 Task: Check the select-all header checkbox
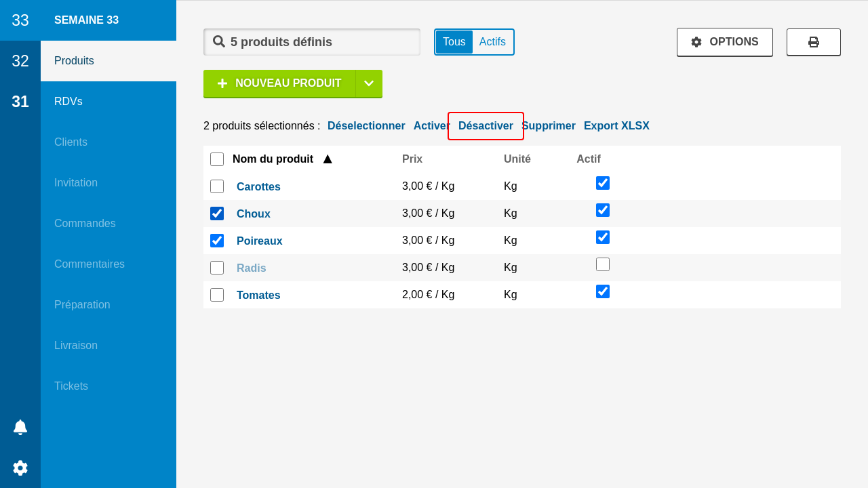(x=217, y=159)
